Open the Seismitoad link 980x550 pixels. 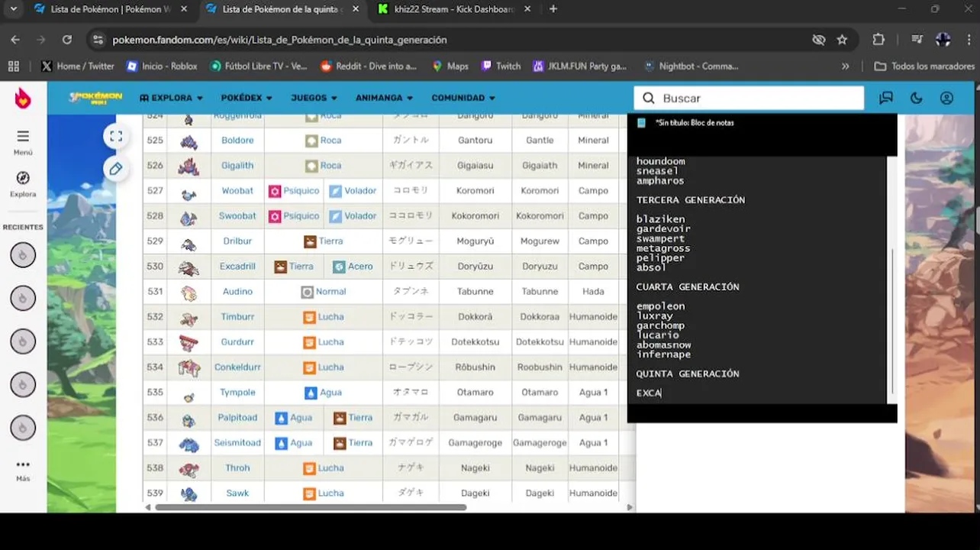(237, 443)
